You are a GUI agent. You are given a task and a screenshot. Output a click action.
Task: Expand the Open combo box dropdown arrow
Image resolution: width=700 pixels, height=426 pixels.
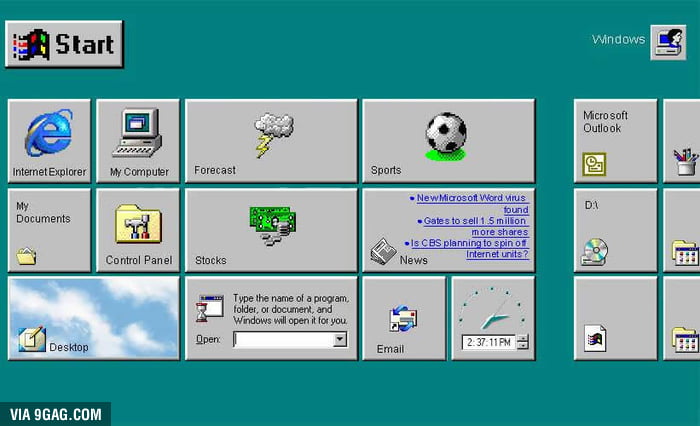coord(340,339)
